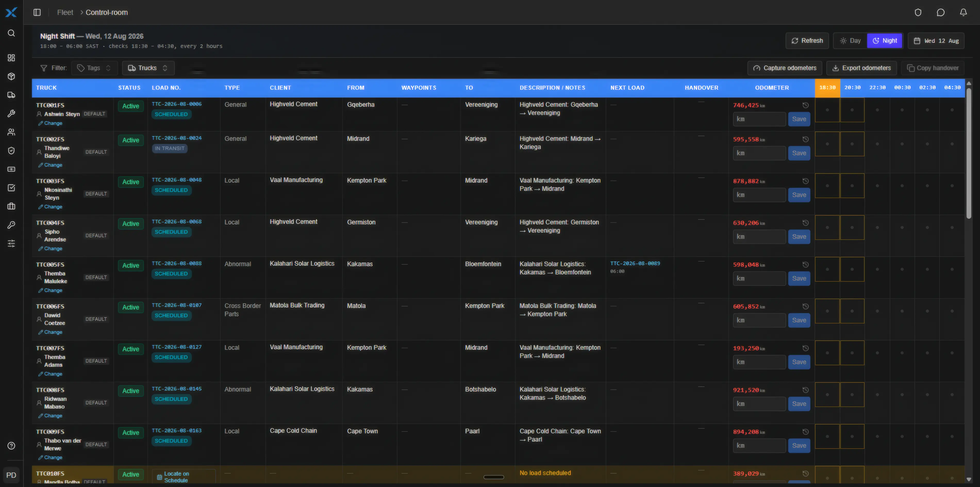Open the help question-mark icon
This screenshot has width=980, height=487.
tap(11, 445)
